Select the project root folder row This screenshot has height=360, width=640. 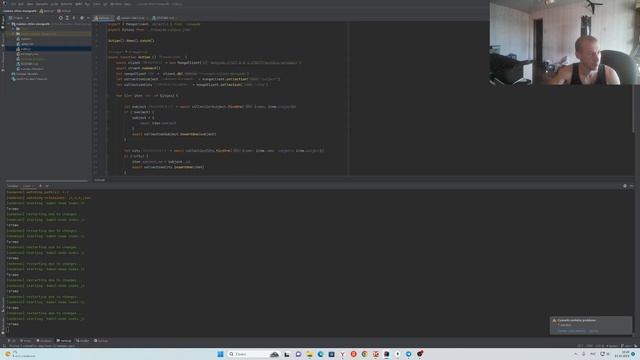(49, 24)
